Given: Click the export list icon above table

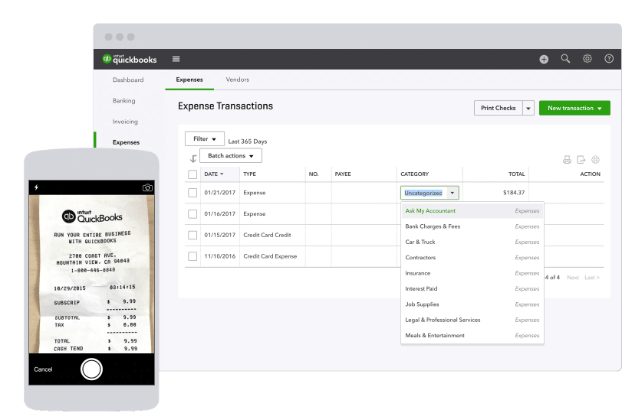Looking at the screenshot, I should pyautogui.click(x=581, y=160).
